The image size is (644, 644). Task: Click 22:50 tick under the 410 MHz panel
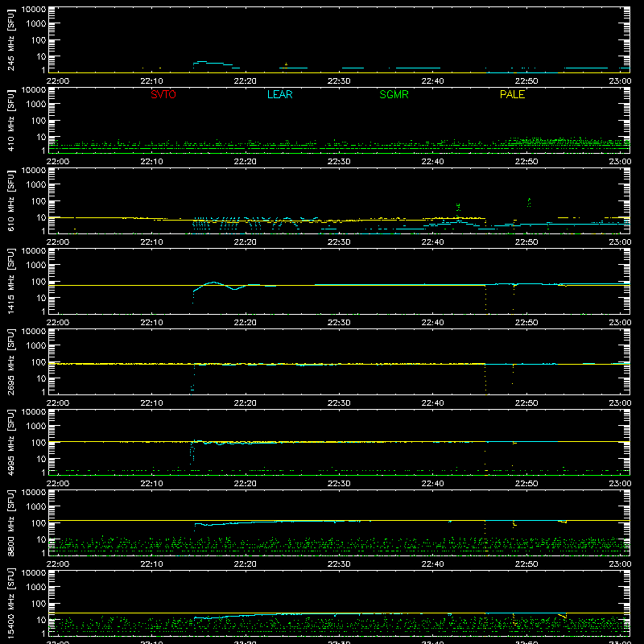click(526, 162)
